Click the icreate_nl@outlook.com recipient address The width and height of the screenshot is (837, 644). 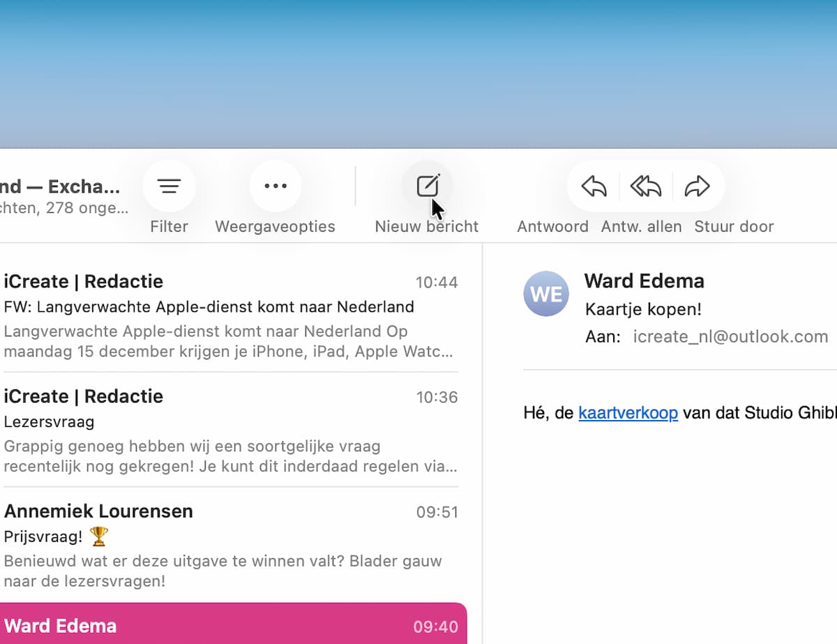tap(730, 336)
